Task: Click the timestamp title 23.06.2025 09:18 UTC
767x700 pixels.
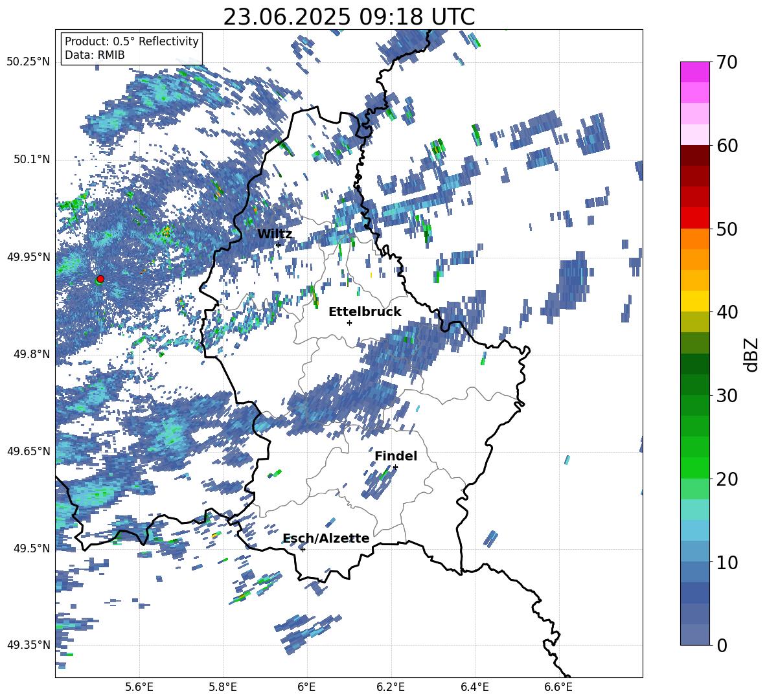Action: pos(349,17)
